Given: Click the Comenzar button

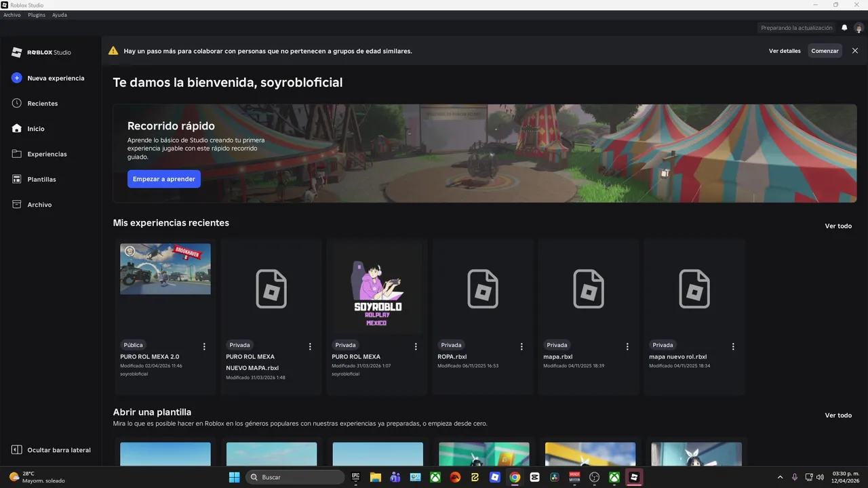Looking at the screenshot, I should click(825, 51).
